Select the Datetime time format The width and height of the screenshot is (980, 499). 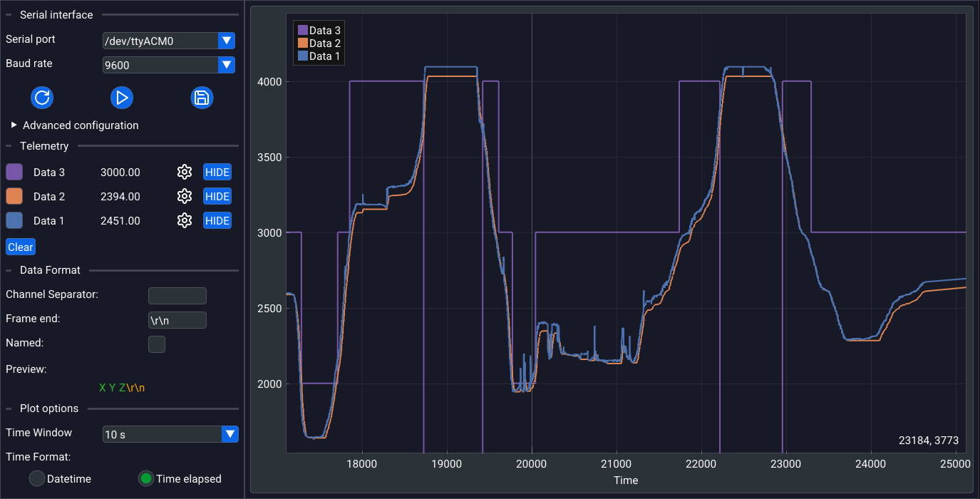[37, 479]
